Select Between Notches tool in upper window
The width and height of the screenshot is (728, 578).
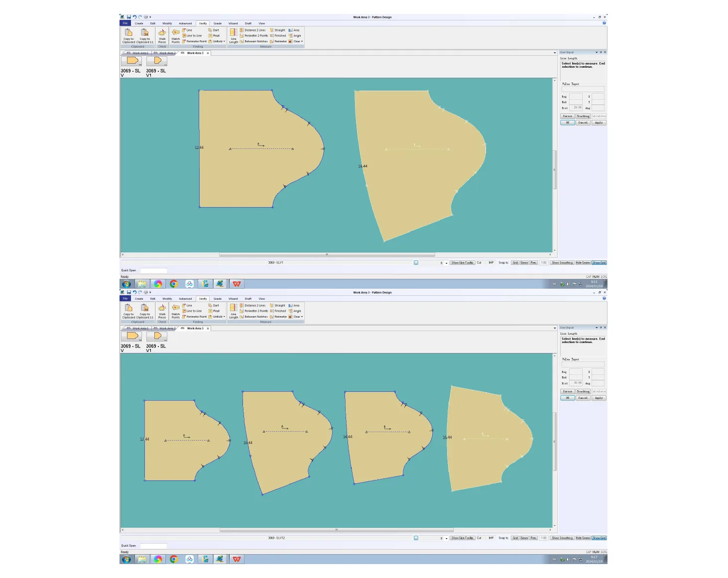pyautogui.click(x=254, y=41)
